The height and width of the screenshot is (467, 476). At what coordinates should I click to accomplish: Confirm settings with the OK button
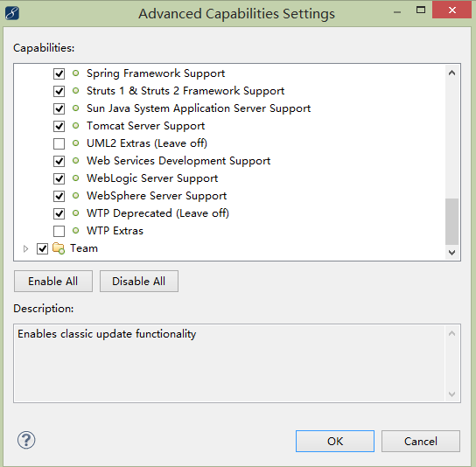click(x=335, y=442)
